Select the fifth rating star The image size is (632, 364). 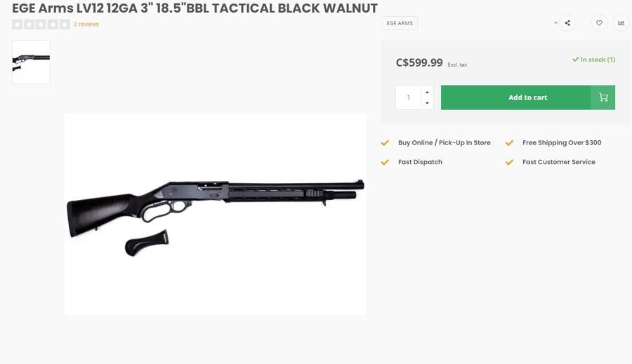point(65,24)
